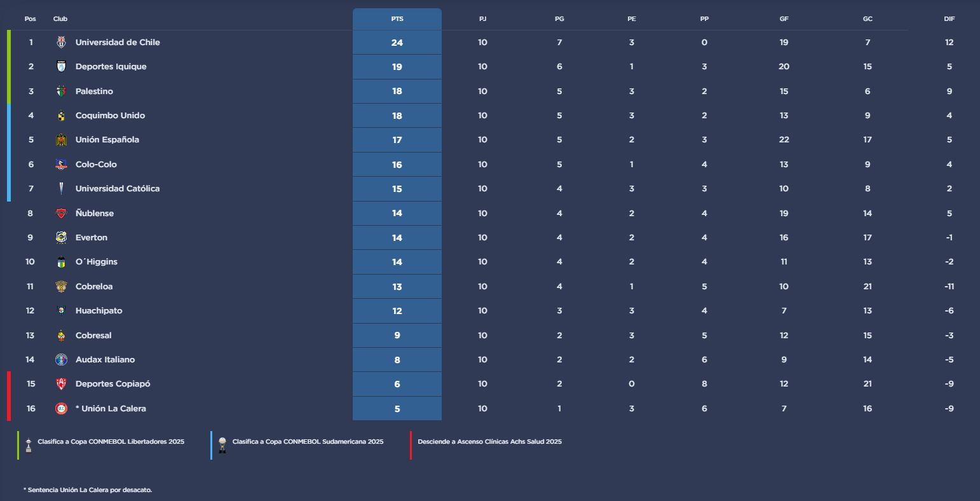The width and height of the screenshot is (980, 501).
Task: Open Coquimbo Unido team name
Action: coord(110,116)
